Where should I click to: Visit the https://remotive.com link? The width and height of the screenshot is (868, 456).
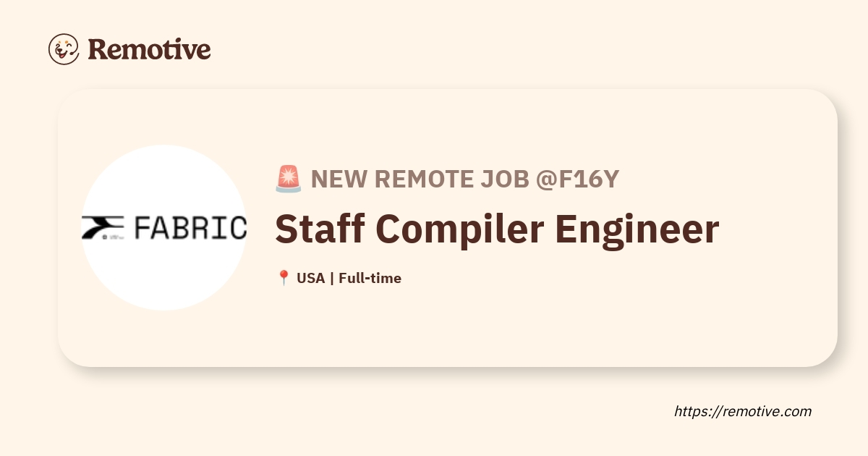[743, 411]
